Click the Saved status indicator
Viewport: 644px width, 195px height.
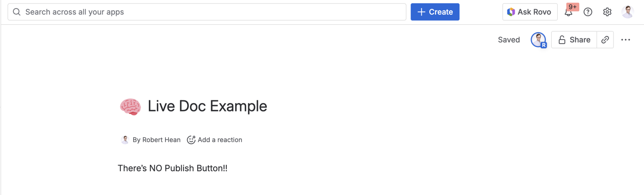[x=508, y=40]
